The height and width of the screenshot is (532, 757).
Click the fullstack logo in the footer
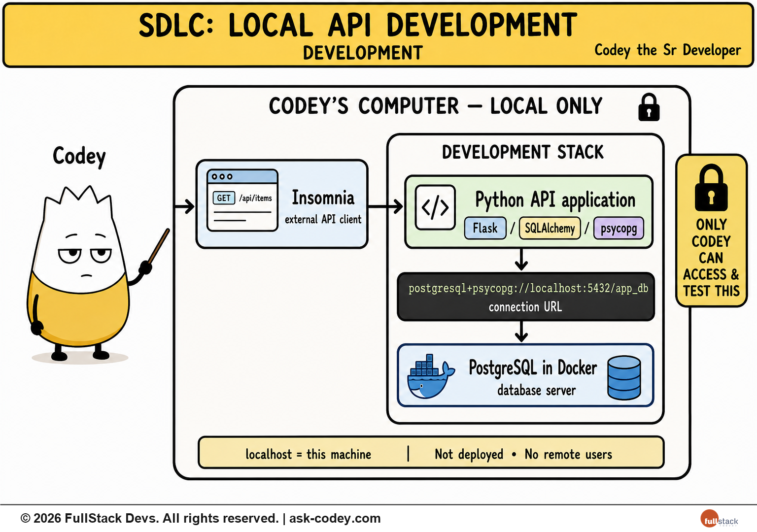(719, 519)
